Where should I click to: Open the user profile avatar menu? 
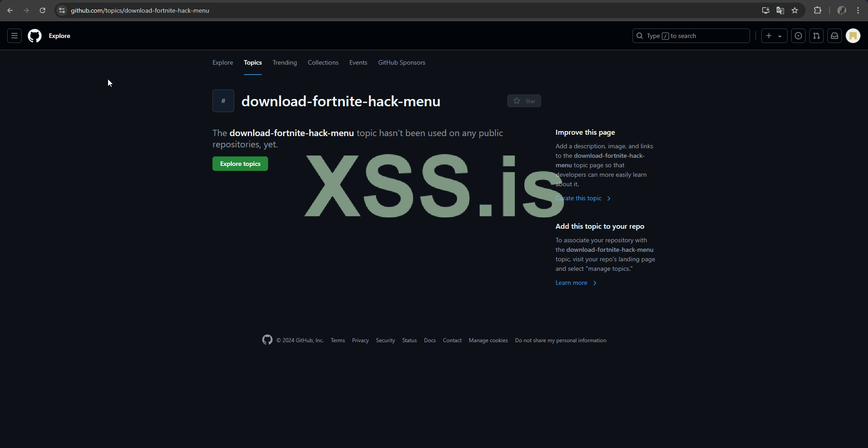[x=853, y=36]
